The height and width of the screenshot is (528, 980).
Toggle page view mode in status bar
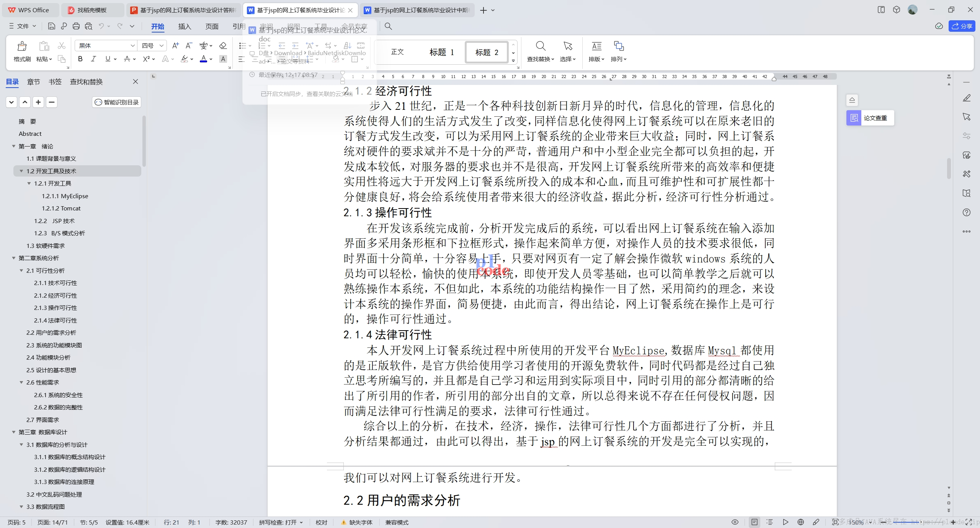pos(754,522)
